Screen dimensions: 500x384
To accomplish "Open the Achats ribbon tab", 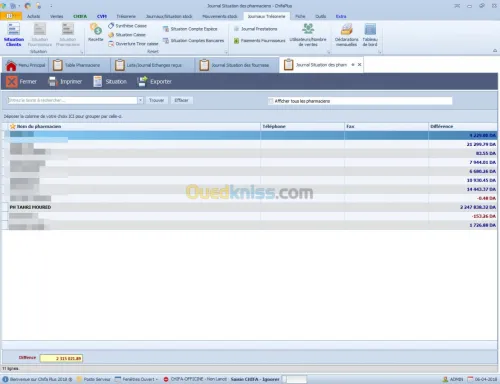I will [33, 16].
